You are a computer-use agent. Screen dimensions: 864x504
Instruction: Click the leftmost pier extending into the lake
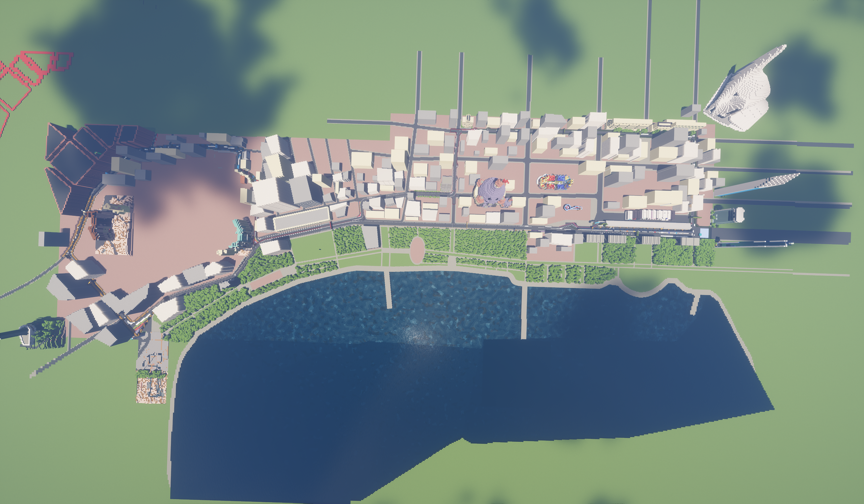coord(388,289)
